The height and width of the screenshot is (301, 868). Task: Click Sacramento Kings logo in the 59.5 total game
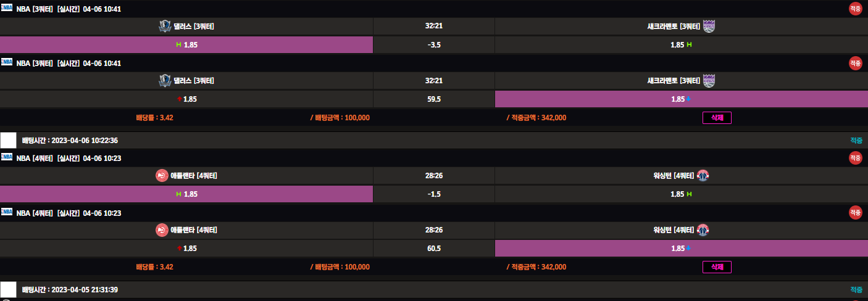[709, 80]
